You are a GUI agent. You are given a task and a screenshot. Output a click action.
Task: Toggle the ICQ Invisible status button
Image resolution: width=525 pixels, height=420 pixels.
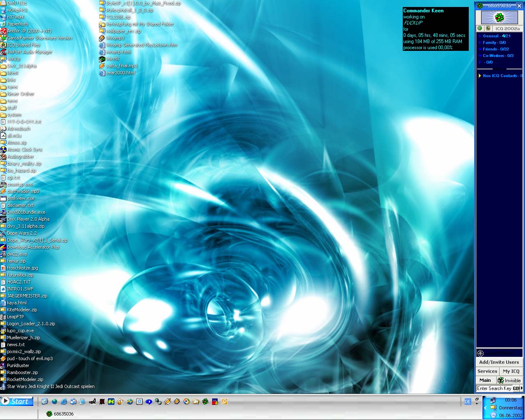509,380
